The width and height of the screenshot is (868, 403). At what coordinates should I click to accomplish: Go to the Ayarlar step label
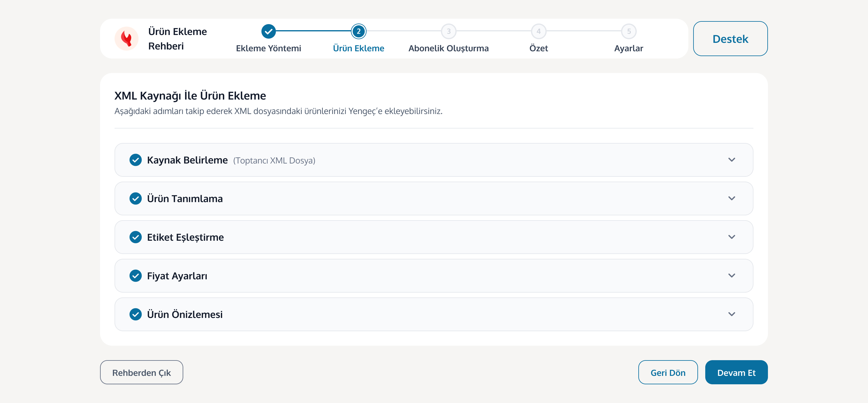point(628,48)
